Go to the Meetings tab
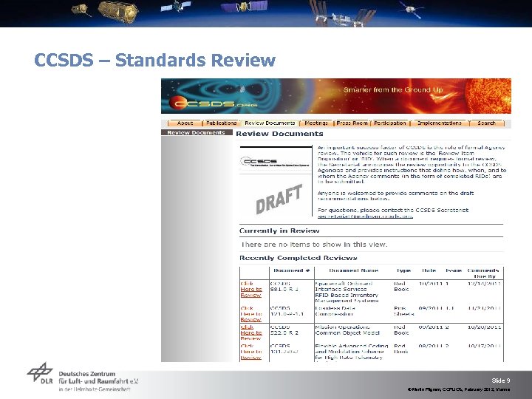The image size is (532, 399). pyautogui.click(x=316, y=123)
